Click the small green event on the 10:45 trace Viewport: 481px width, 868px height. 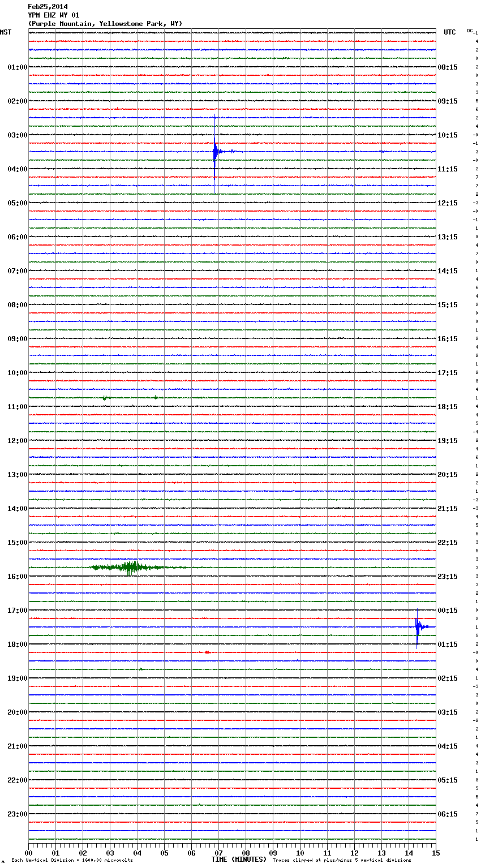point(105,398)
